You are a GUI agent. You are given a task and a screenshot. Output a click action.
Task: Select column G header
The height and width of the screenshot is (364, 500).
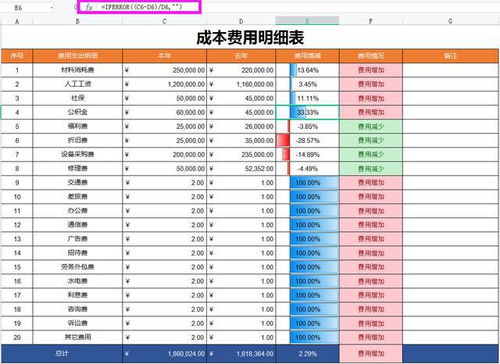click(x=450, y=21)
